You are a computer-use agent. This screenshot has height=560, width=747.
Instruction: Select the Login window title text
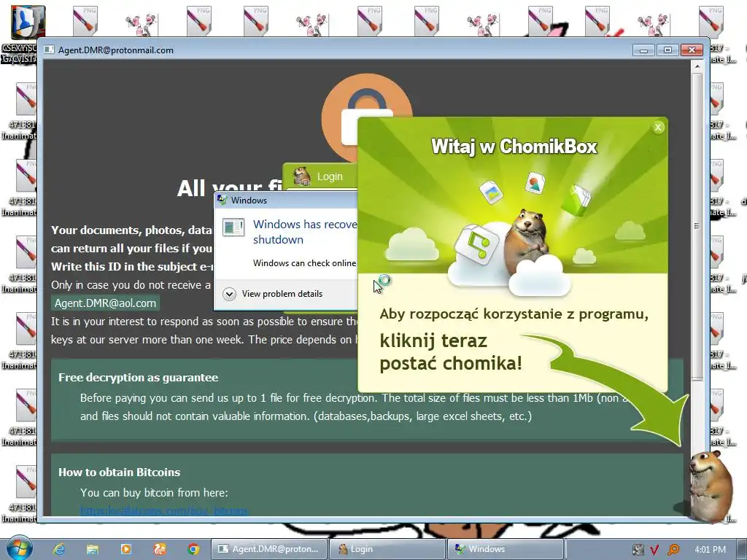pos(330,176)
